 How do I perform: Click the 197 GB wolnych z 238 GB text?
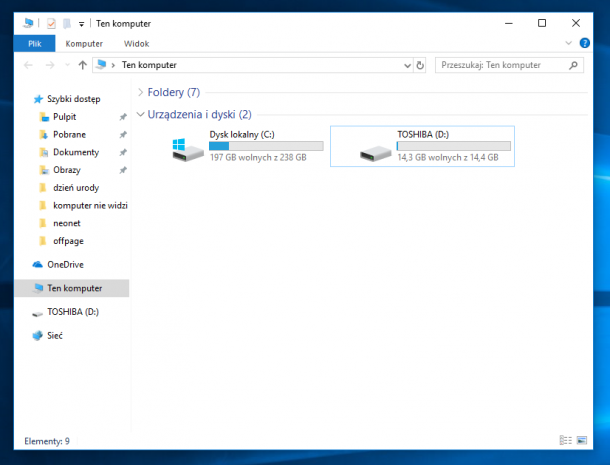(x=258, y=158)
